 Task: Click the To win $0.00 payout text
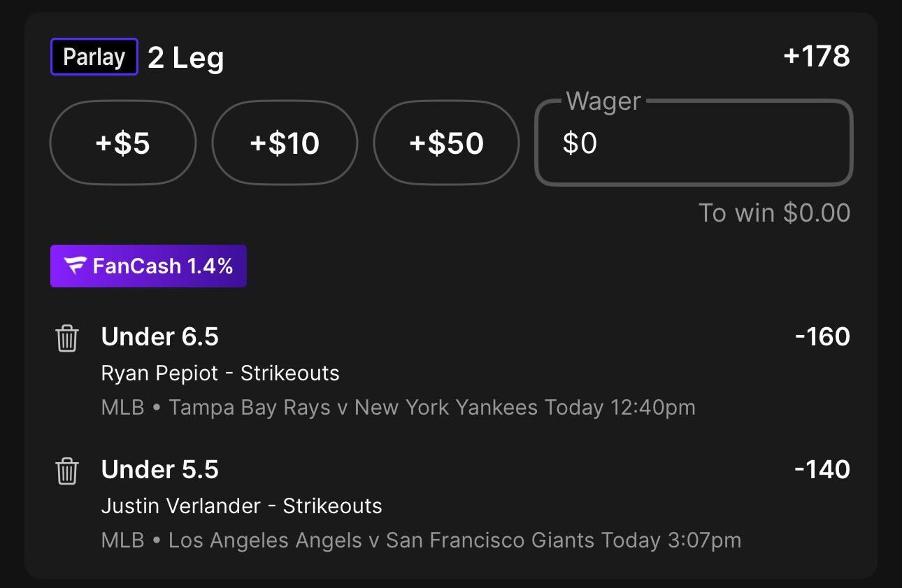point(774,213)
